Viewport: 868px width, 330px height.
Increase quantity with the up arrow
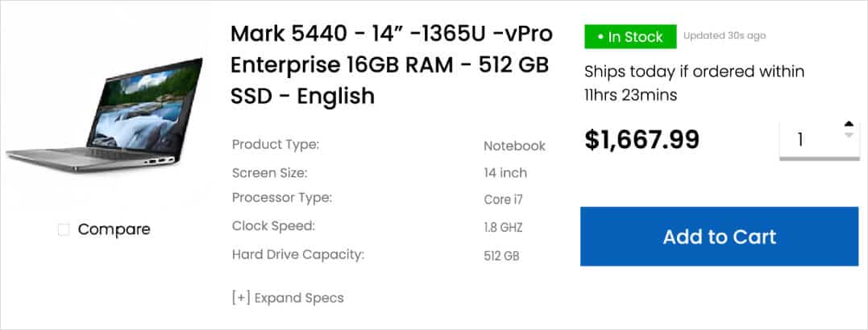coord(849,125)
